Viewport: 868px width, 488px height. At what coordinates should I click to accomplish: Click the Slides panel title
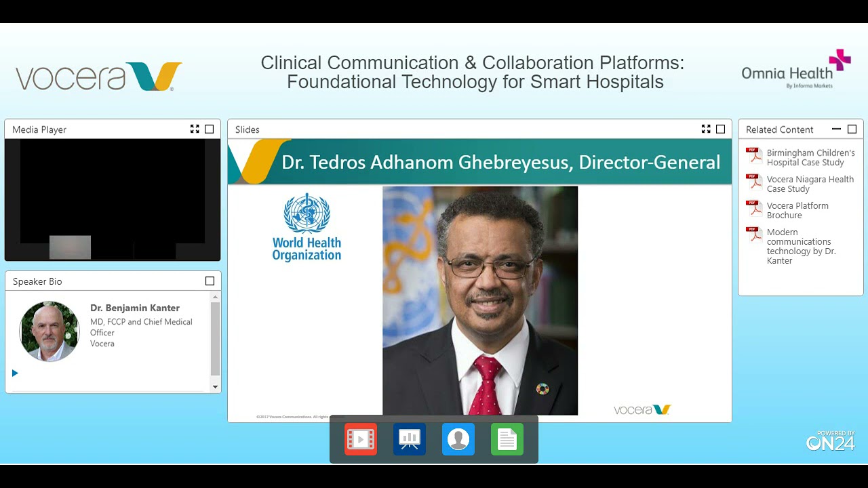pos(248,129)
